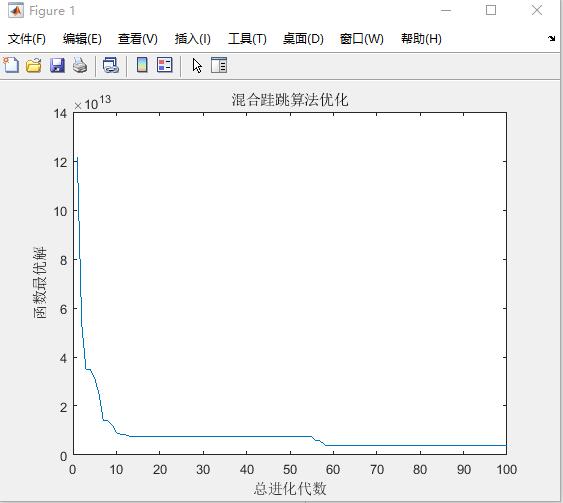This screenshot has width=563, height=503.
Task: Open the 帮助(H) menu
Action: [x=421, y=39]
